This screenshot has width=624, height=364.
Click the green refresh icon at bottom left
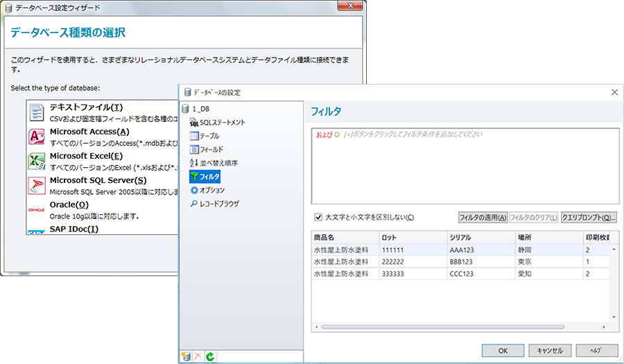point(209,356)
